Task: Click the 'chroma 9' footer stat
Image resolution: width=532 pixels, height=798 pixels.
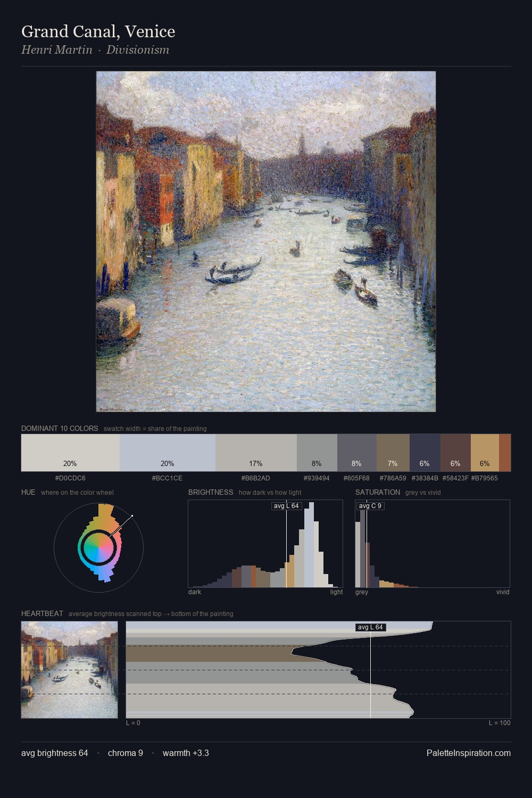Action: (126, 753)
